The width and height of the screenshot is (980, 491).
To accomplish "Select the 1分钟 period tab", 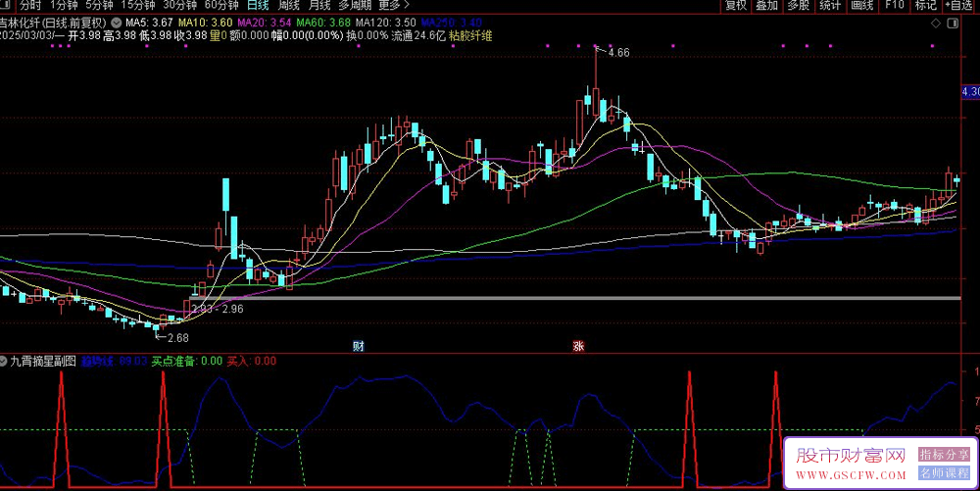I will (x=64, y=5).
